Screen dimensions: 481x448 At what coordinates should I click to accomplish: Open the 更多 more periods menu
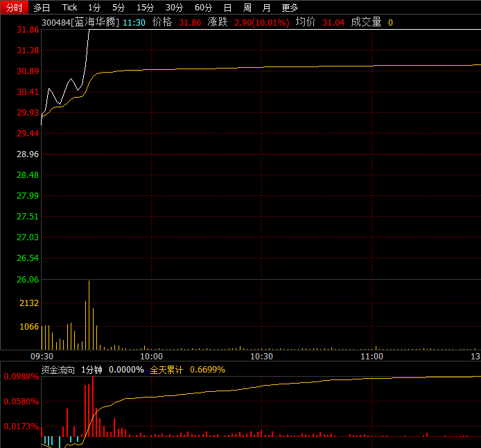click(290, 8)
